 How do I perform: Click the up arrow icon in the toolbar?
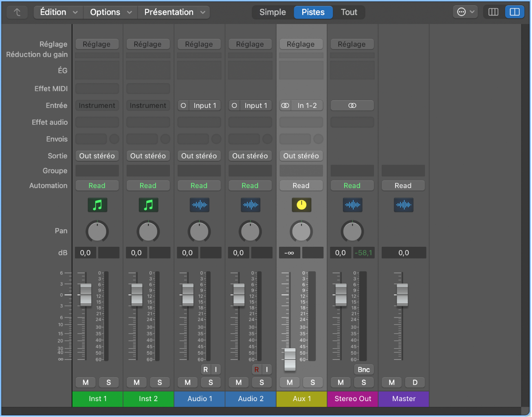17,12
